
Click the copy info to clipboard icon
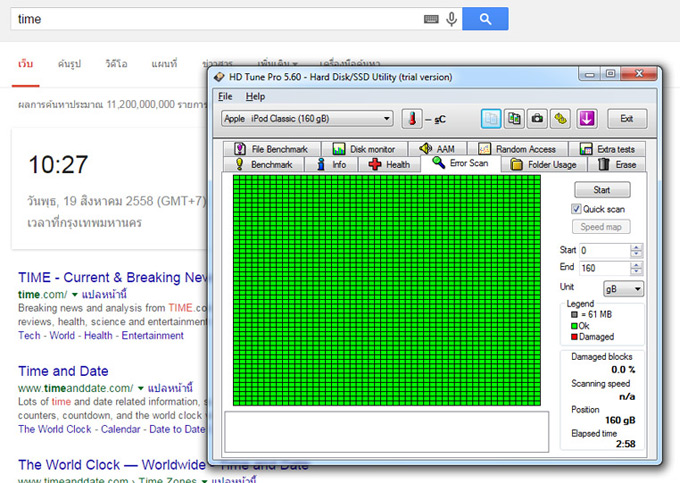[491, 119]
